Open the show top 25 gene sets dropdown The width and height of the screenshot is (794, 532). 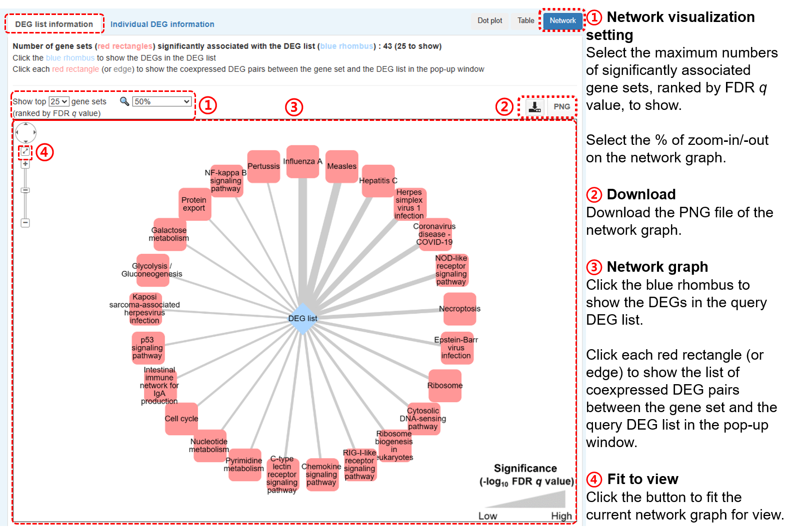point(58,101)
